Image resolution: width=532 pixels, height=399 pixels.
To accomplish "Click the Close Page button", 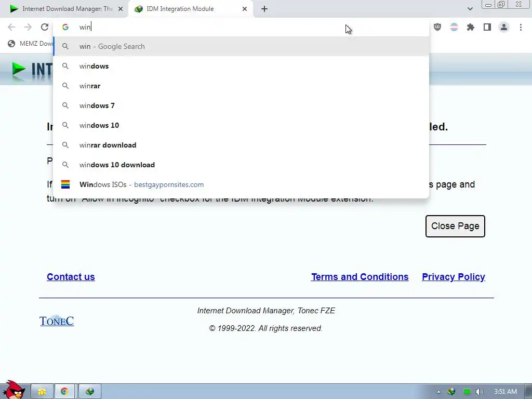I will pos(455,226).
